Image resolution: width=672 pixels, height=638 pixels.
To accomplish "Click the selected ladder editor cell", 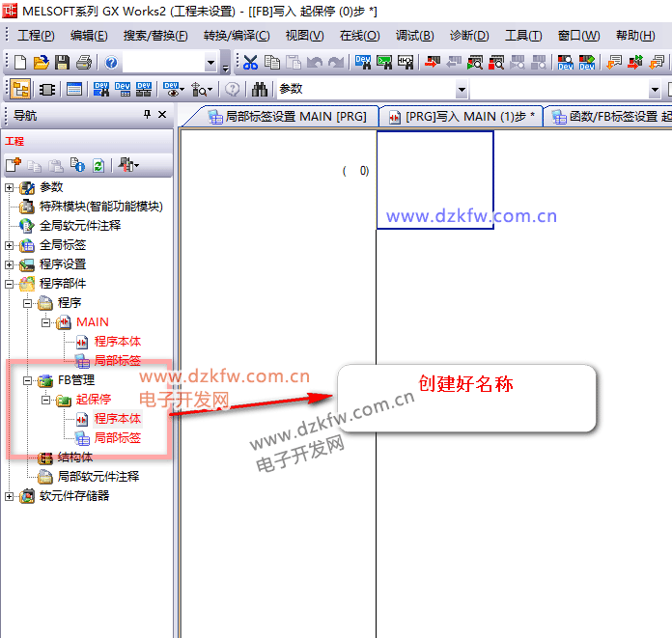I will coord(434,180).
